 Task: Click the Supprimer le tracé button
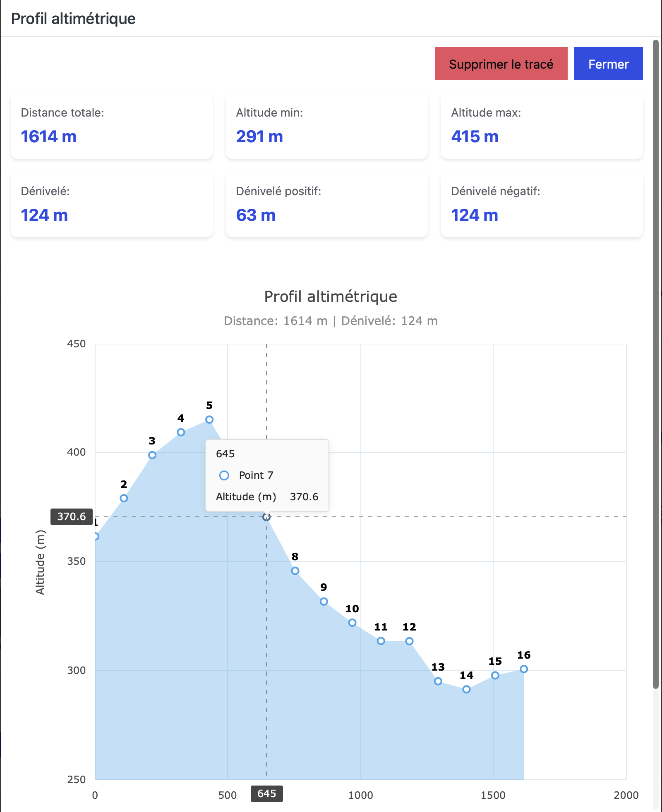501,64
